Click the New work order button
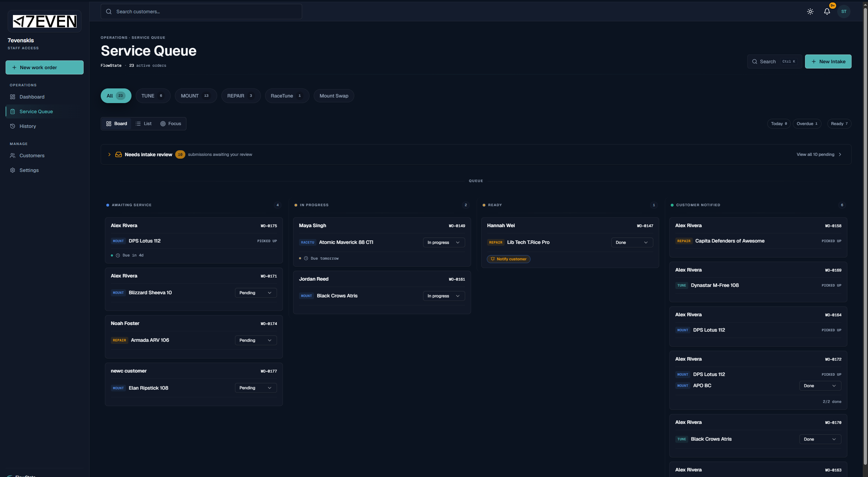The height and width of the screenshot is (477, 868). point(44,67)
